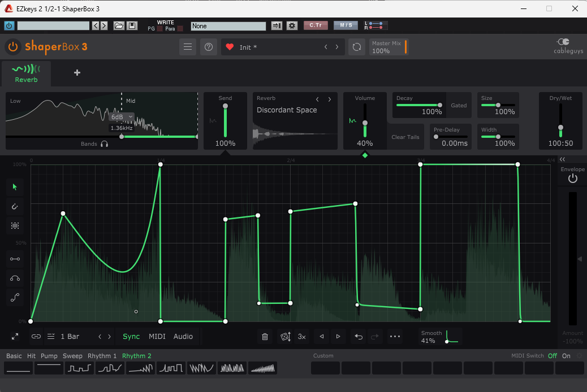The height and width of the screenshot is (392, 587).
Task: Choose the straight line segment tool
Action: pos(15,259)
